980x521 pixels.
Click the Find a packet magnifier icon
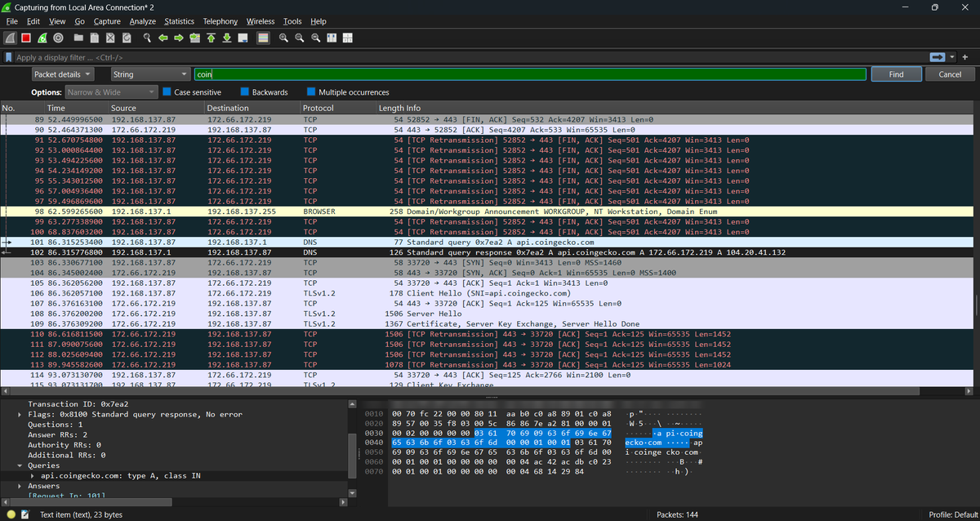[148, 38]
